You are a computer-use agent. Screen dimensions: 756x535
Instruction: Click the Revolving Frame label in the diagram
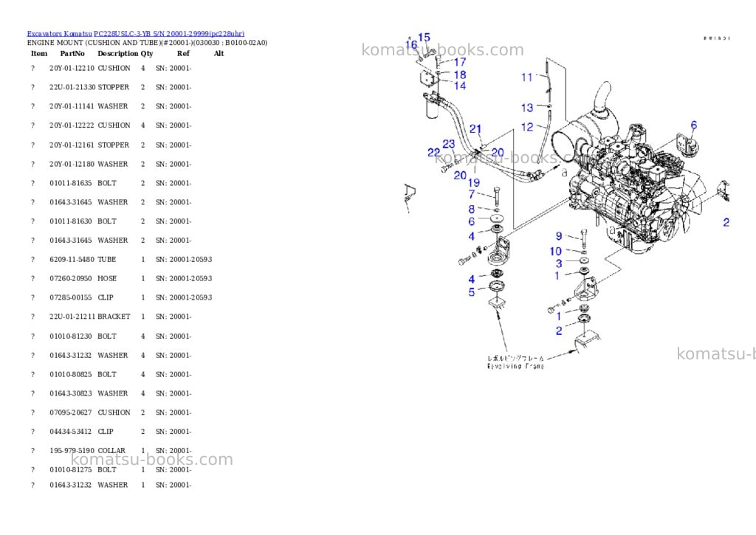pyautogui.click(x=515, y=366)
